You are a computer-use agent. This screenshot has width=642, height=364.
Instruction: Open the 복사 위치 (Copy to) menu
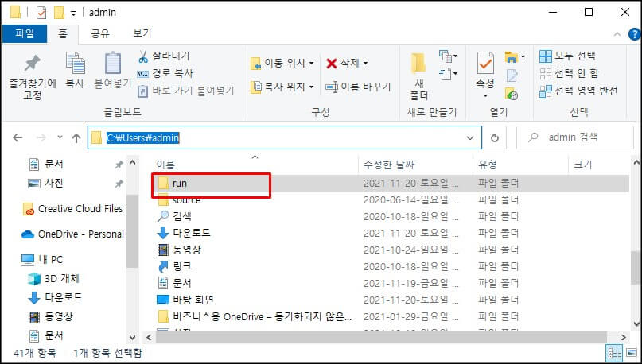point(282,87)
